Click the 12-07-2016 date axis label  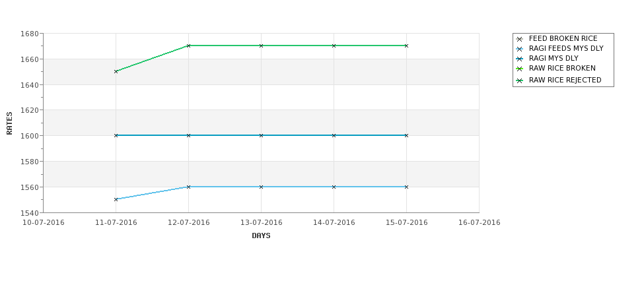click(188, 223)
